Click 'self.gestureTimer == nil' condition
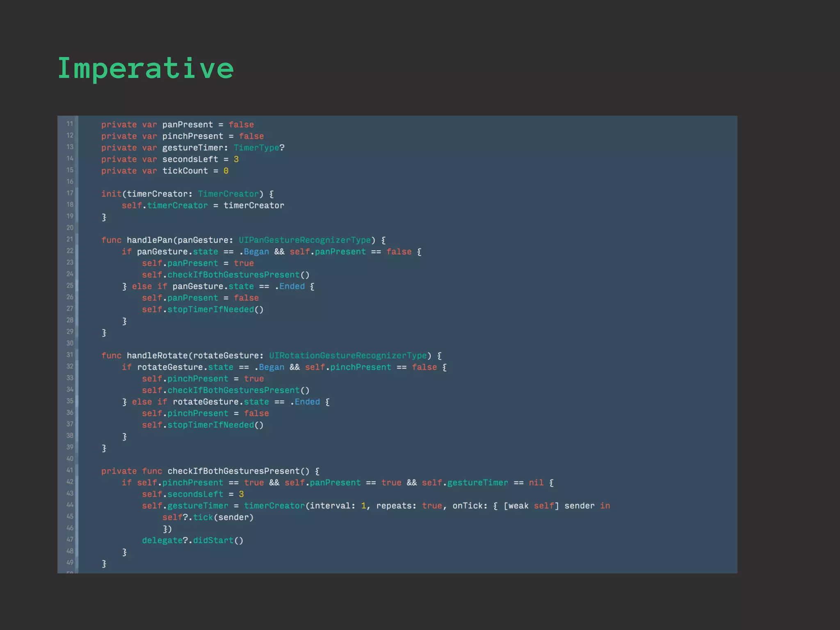This screenshot has height=630, width=840. pyautogui.click(x=483, y=483)
